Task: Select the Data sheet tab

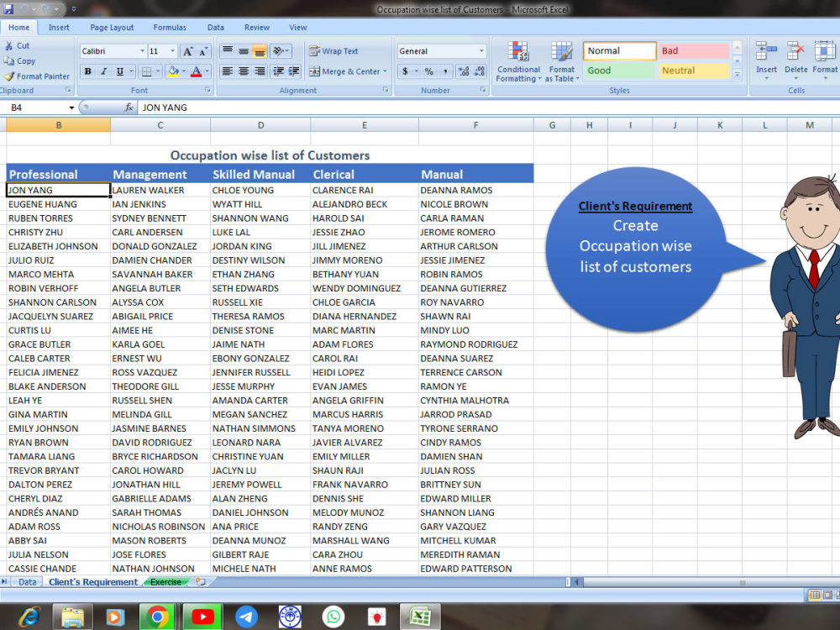Action: 28,582
